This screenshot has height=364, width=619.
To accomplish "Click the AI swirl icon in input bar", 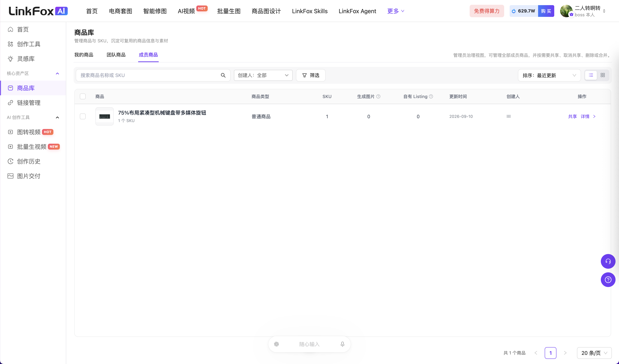I will click(276, 344).
